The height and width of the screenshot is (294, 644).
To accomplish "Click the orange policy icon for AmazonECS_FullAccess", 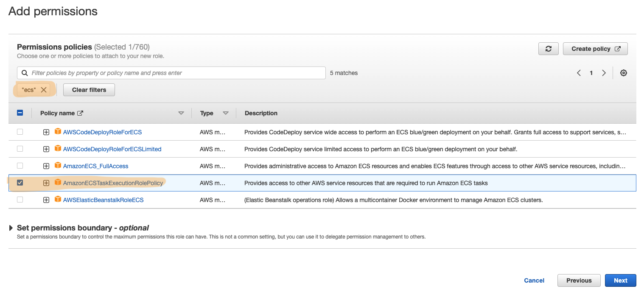I will [x=58, y=166].
